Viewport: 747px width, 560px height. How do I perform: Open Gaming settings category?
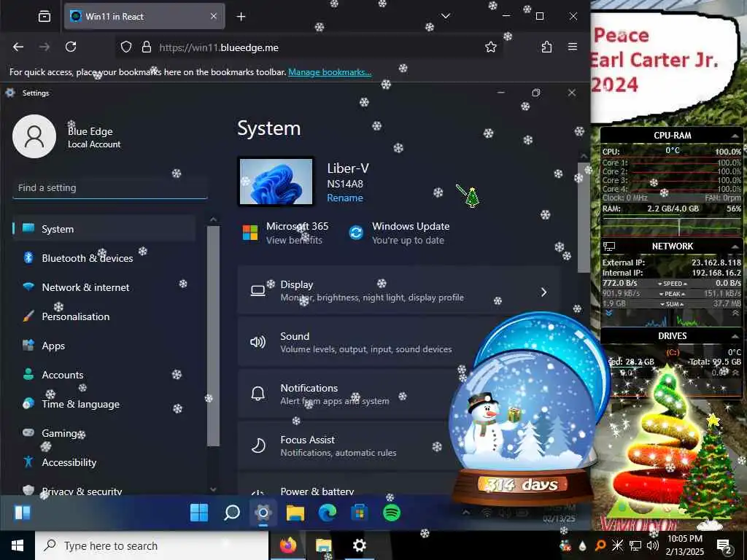pyautogui.click(x=104, y=433)
